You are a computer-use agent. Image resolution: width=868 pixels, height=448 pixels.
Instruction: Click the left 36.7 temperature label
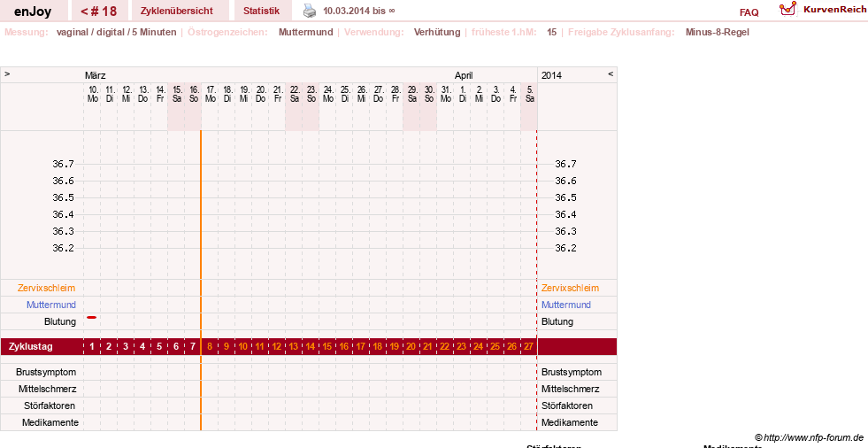63,164
